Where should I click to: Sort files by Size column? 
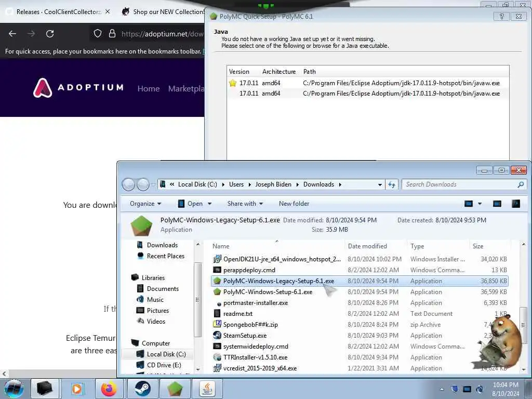pos(490,246)
